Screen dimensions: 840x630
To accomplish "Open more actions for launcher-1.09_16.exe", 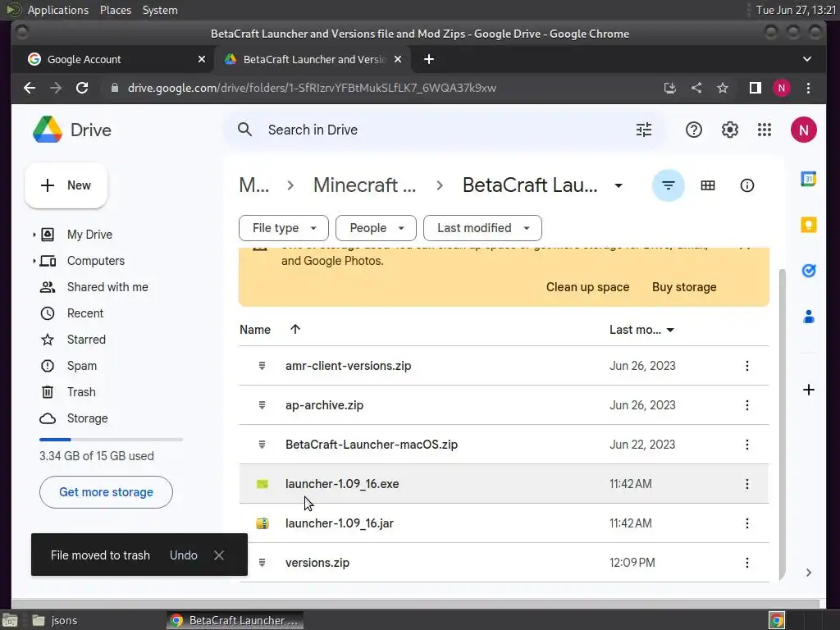I will [746, 484].
